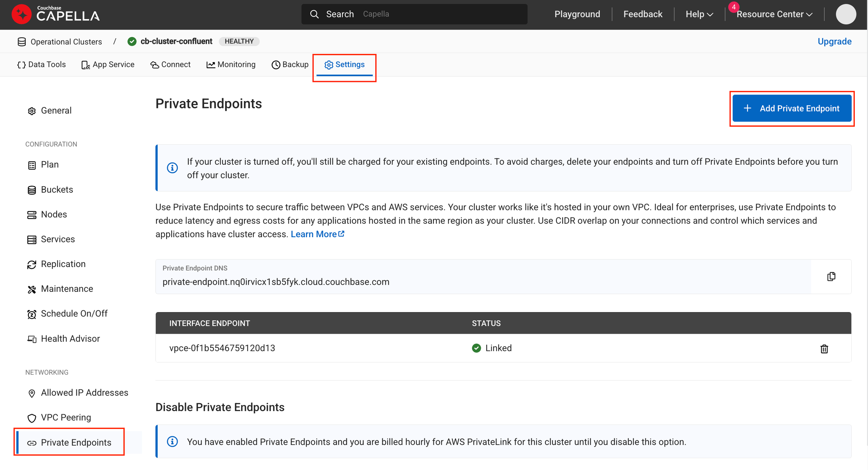This screenshot has width=868, height=470.
Task: Expand the Resource Center dropdown
Action: (774, 14)
